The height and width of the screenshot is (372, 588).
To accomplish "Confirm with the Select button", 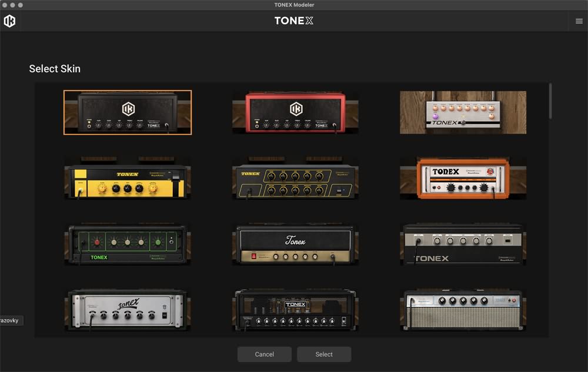I will coord(324,354).
